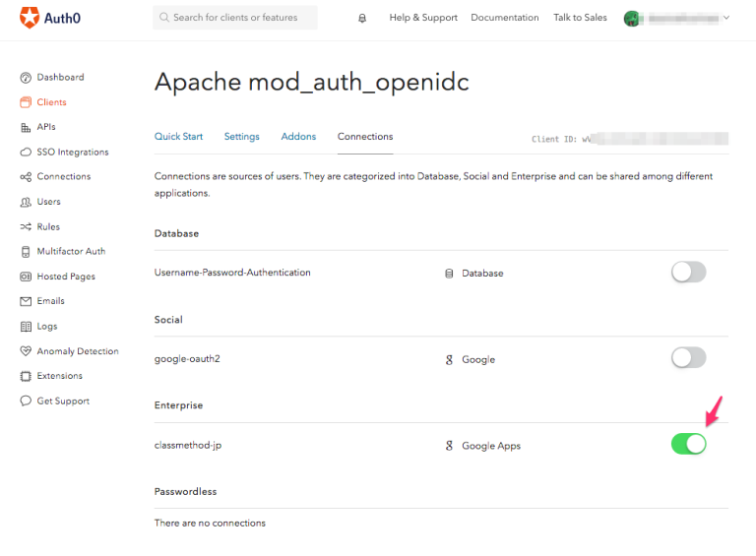Enable Username-Password-Authentication database toggle

tap(688, 272)
